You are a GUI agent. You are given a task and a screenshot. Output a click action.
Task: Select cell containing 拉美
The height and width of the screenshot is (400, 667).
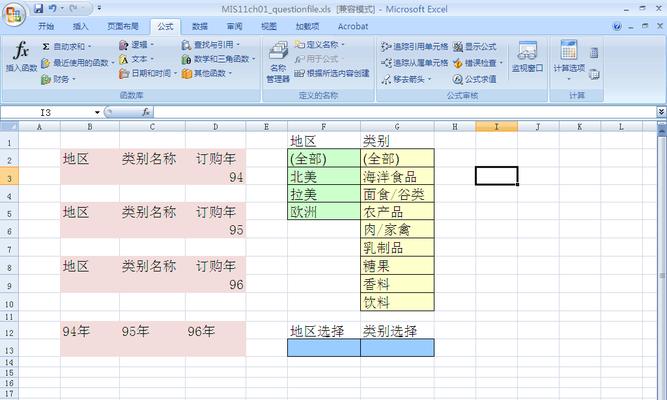click(x=324, y=194)
